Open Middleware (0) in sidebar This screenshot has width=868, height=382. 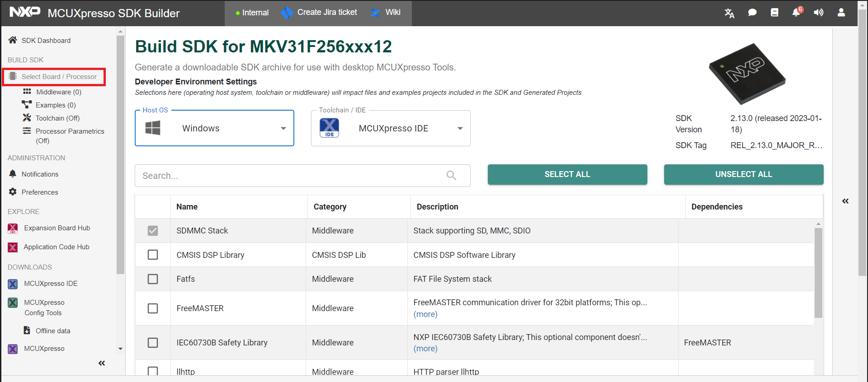(x=52, y=92)
